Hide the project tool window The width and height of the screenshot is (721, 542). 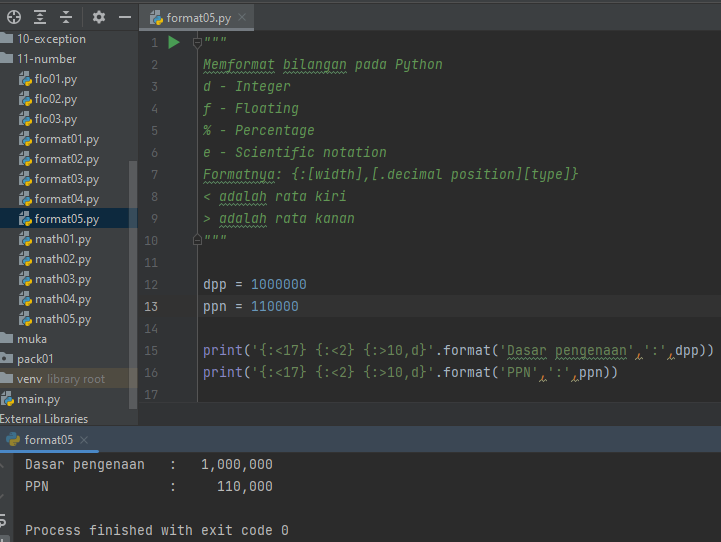click(x=125, y=17)
